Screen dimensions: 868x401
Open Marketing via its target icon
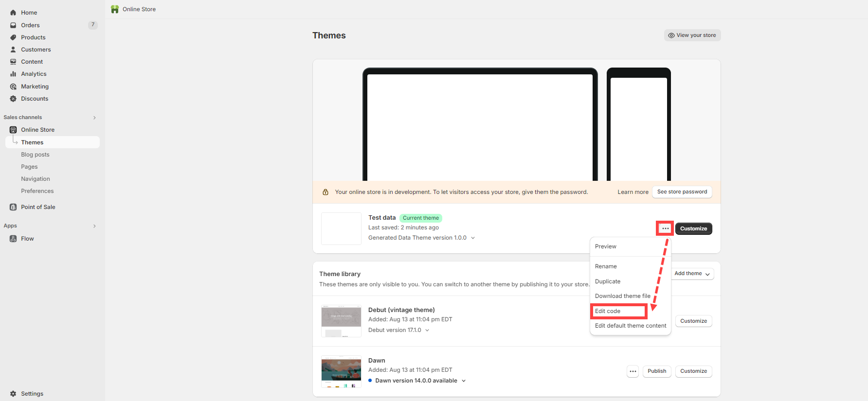coord(13,87)
